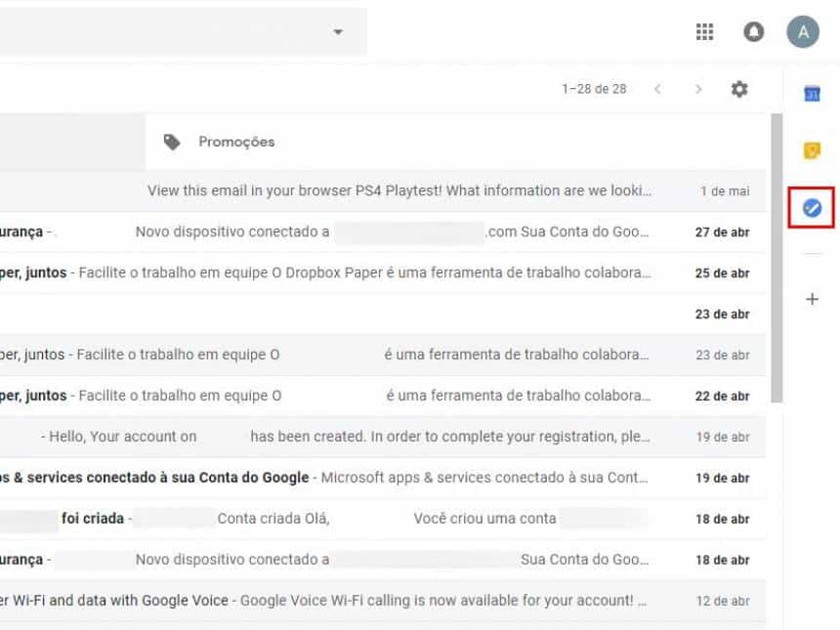Open the blank email dated 23 de abr

point(383,314)
